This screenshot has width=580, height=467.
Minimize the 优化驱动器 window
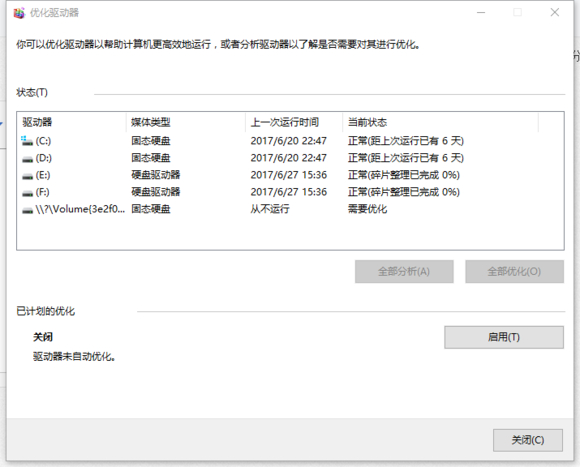click(x=481, y=13)
